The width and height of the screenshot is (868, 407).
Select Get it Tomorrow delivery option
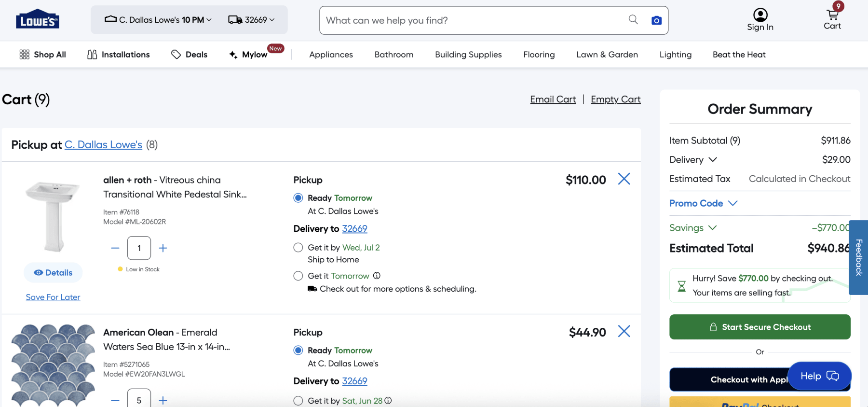coord(298,276)
